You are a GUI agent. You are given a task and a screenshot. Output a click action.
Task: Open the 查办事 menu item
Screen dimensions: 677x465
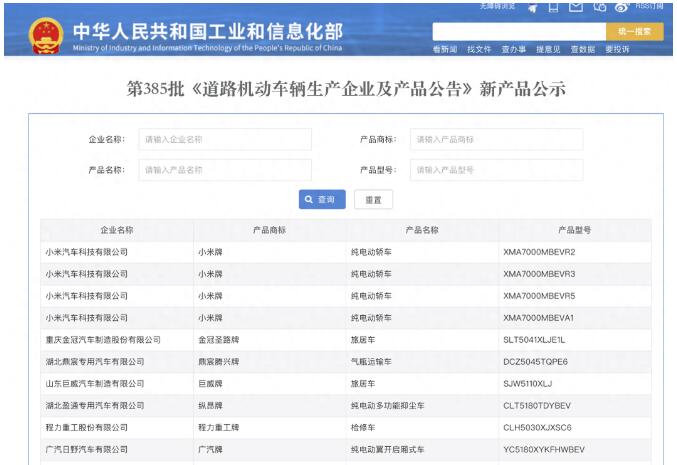point(513,49)
